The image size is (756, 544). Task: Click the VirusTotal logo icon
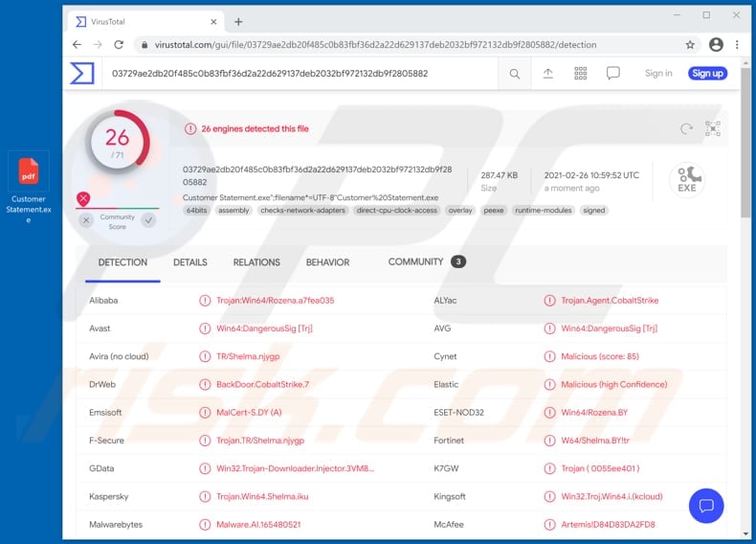point(82,73)
